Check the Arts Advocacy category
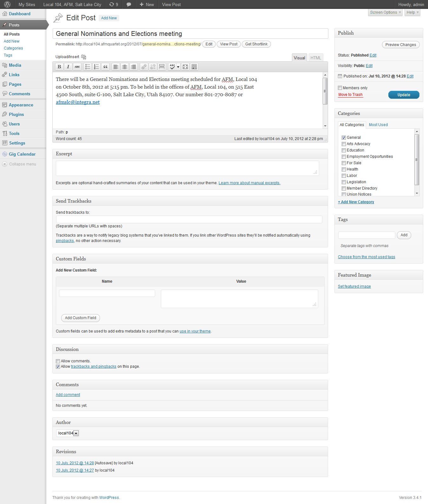 click(x=344, y=144)
